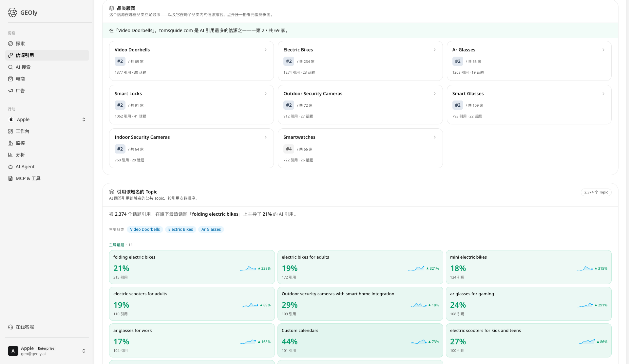Click the Ar Glasses category tag
This screenshot has height=364, width=629.
click(211, 229)
